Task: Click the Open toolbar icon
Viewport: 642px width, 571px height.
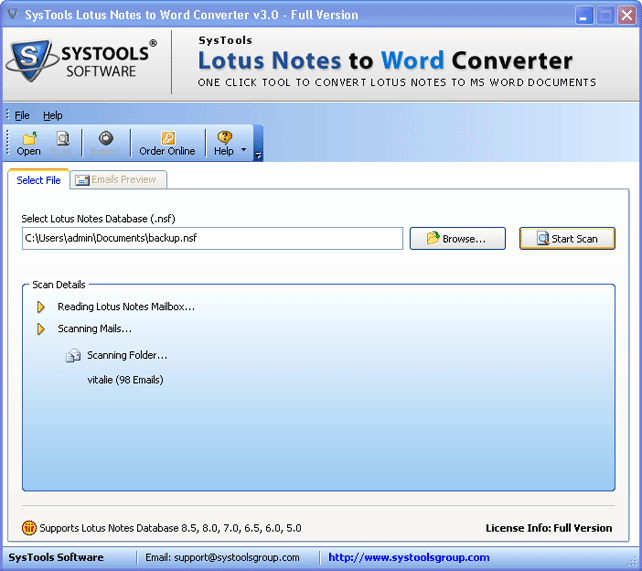Action: click(29, 139)
